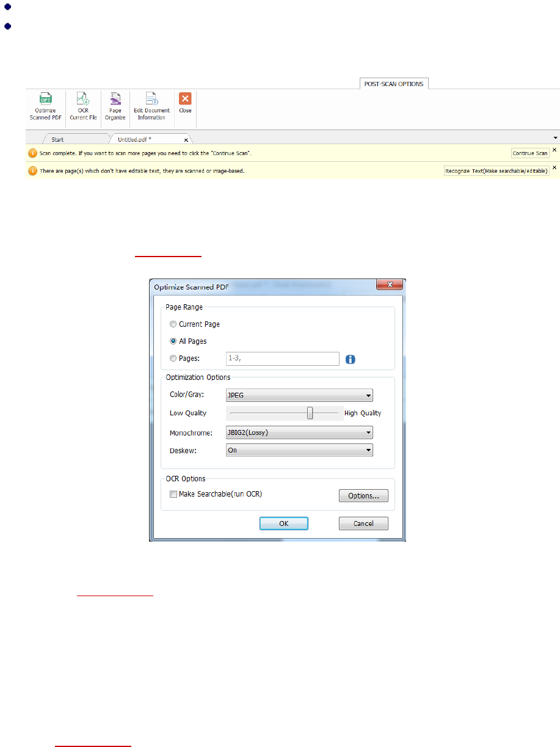The height and width of the screenshot is (747, 560).
Task: Open the Deskew dropdown set to On
Action: pos(299,450)
